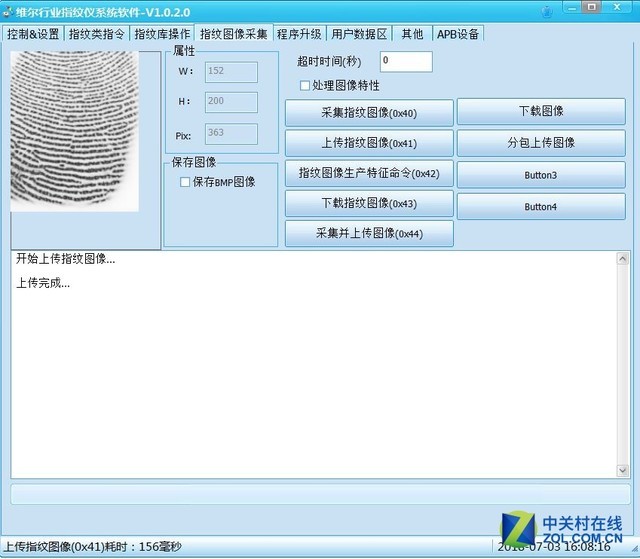
Task: Select the 指纹库操作 tab
Action: [161, 34]
